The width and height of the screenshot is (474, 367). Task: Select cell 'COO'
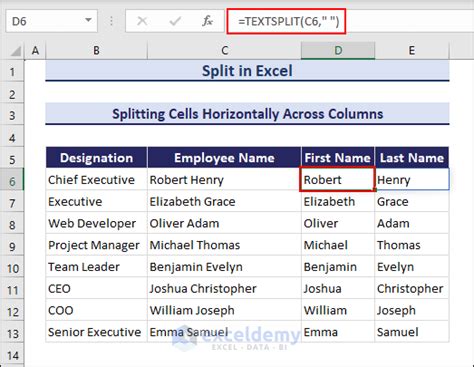coord(96,310)
